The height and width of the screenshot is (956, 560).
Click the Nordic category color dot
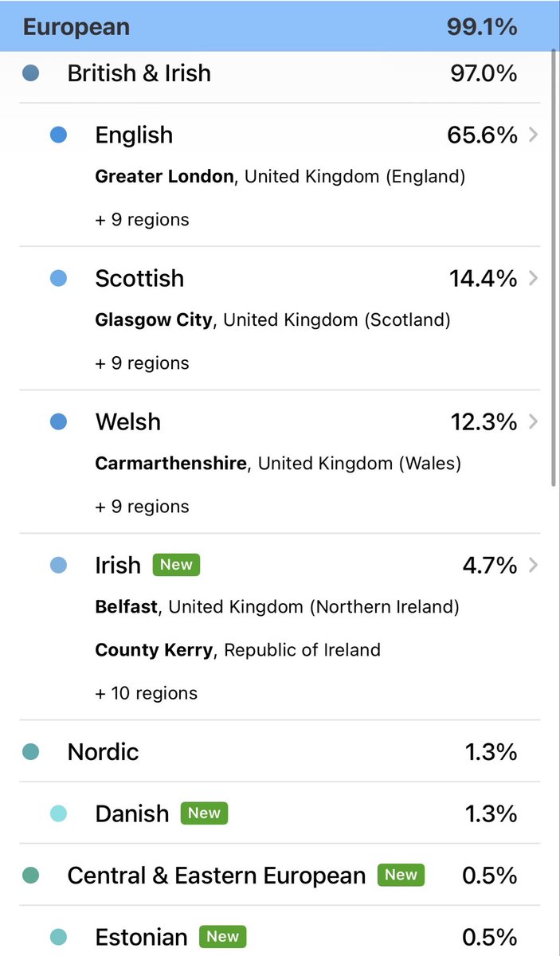click(x=30, y=751)
